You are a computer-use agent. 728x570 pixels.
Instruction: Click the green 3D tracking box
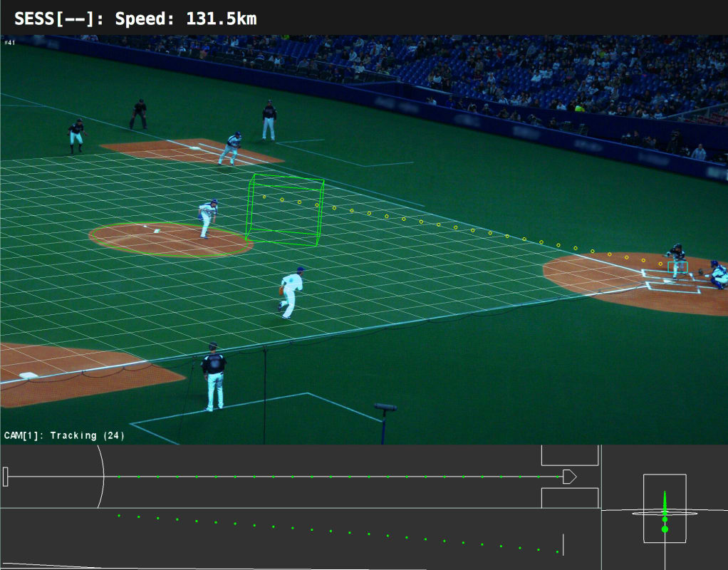(285, 211)
